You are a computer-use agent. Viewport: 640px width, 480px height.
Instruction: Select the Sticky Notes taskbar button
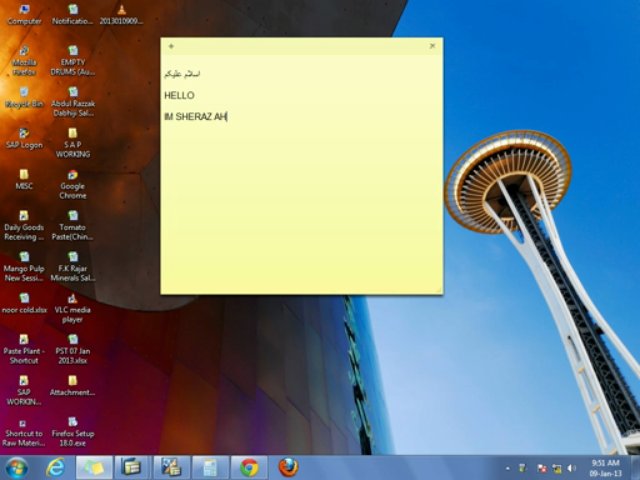93,468
